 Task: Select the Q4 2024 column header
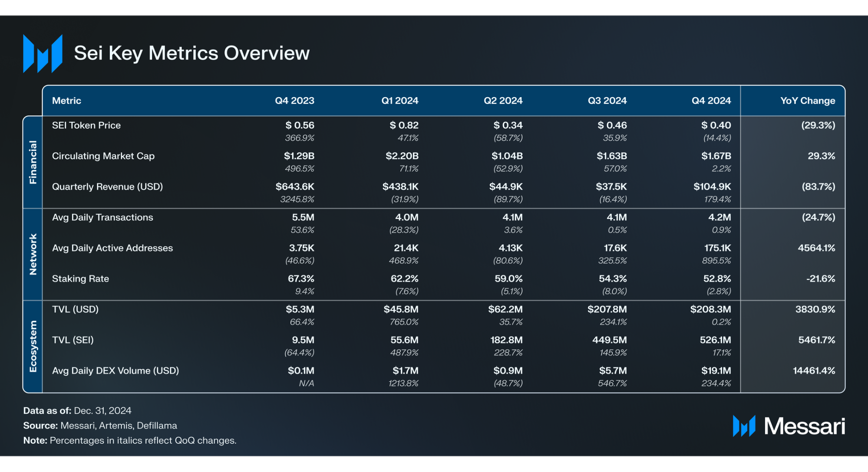(x=711, y=101)
